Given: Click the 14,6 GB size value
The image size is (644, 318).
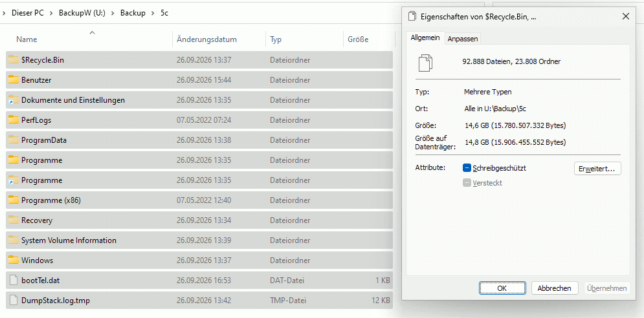Looking at the screenshot, I should point(515,125).
